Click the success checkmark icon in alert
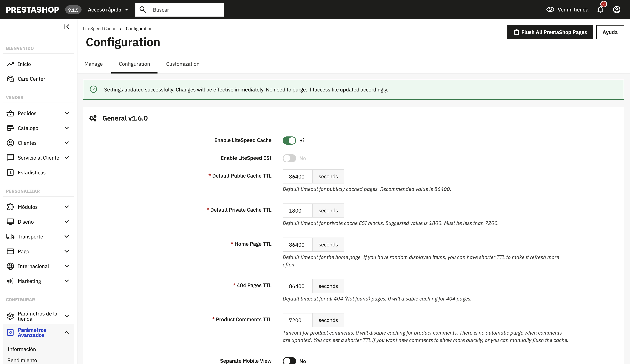The width and height of the screenshot is (630, 364). pos(93,89)
